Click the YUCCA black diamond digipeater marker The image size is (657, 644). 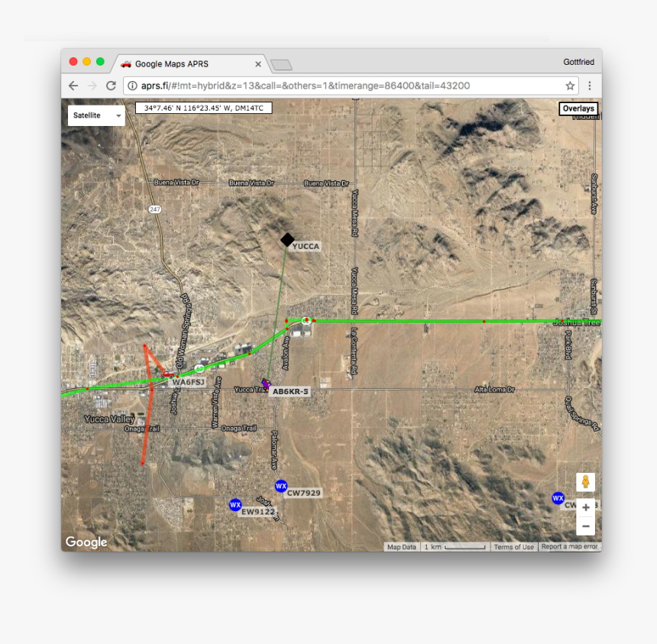[x=287, y=240]
